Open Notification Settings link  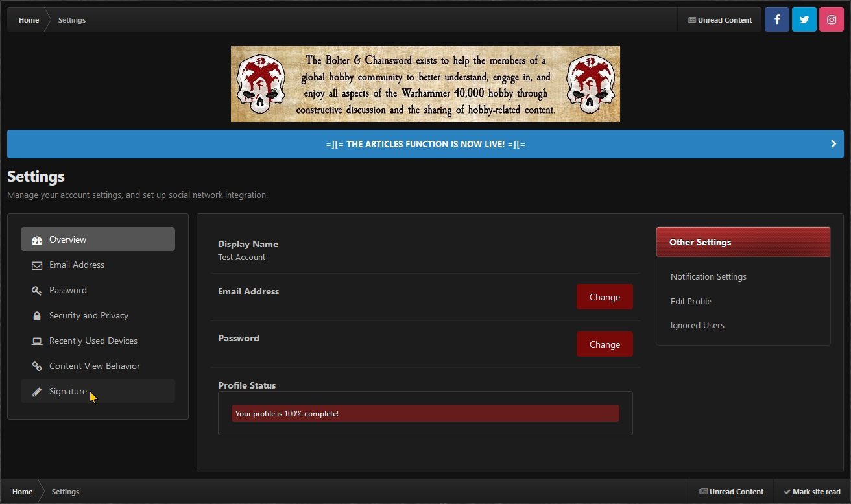pyautogui.click(x=708, y=277)
